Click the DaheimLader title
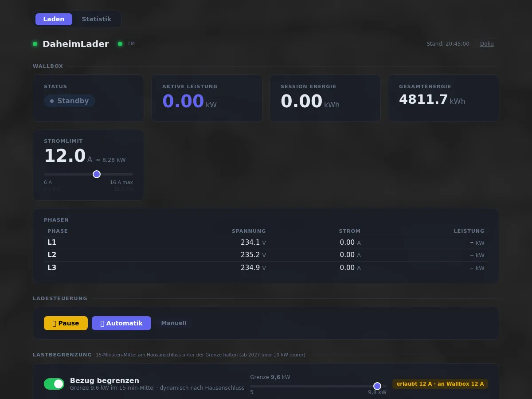 tap(76, 44)
